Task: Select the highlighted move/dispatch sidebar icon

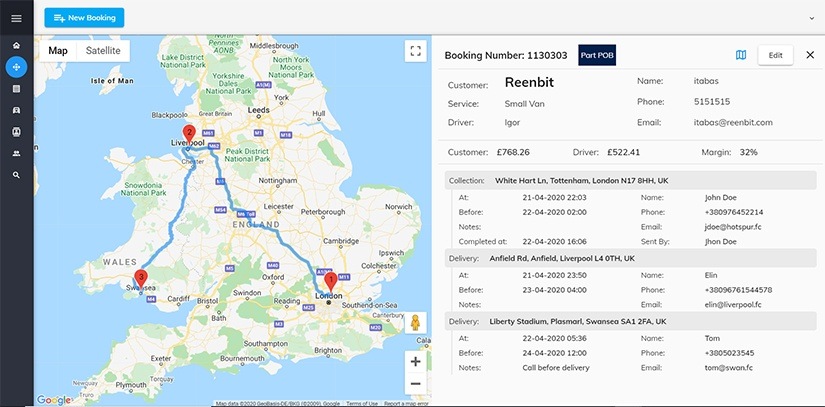Action: pyautogui.click(x=16, y=67)
